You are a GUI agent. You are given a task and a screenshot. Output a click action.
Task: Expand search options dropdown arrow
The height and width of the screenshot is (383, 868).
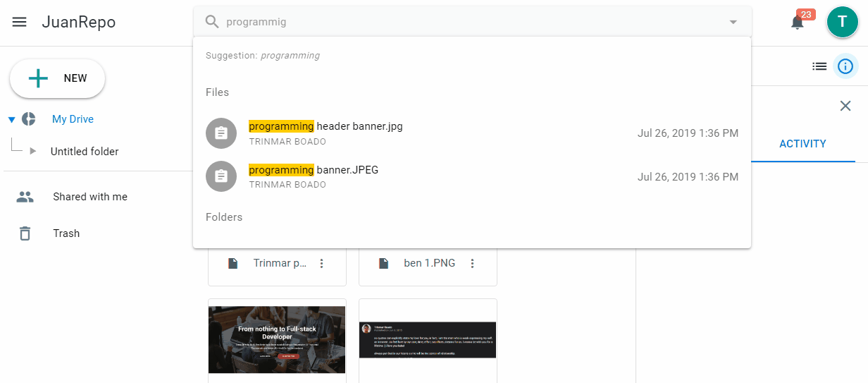[733, 22]
